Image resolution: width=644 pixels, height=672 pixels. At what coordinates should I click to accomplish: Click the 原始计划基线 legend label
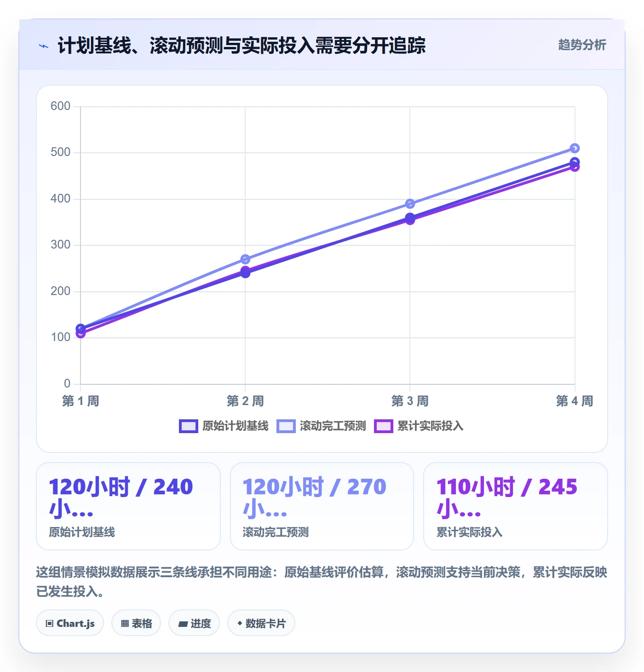(x=236, y=426)
